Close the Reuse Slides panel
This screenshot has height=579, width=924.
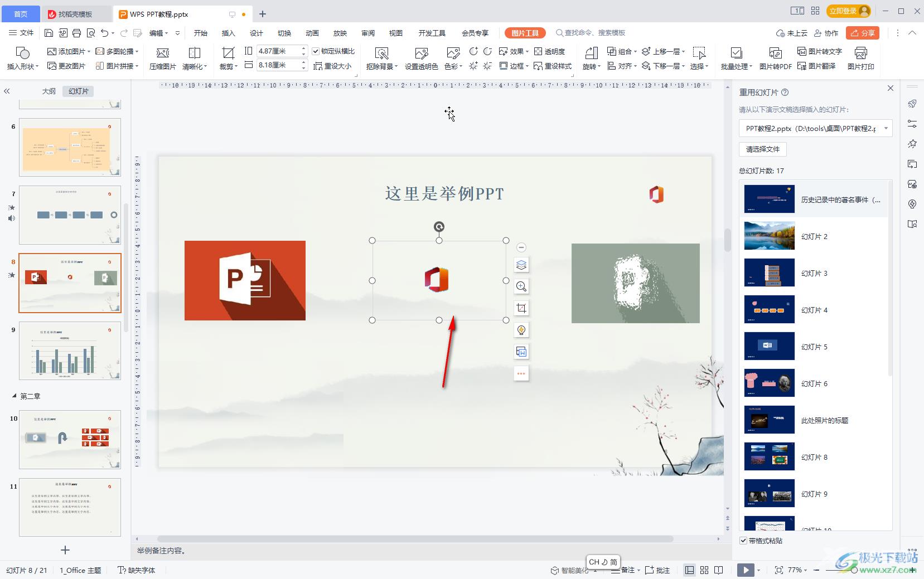tap(891, 88)
